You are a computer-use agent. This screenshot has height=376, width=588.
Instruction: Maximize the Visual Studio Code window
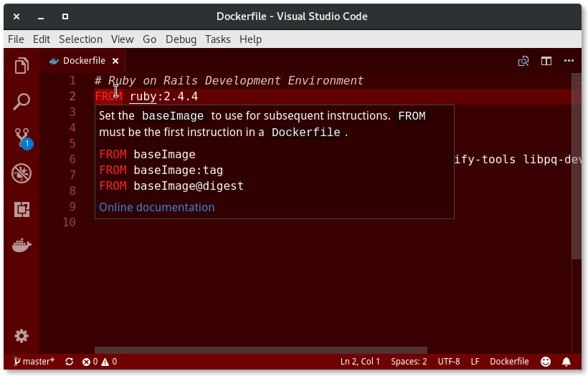click(x=65, y=16)
